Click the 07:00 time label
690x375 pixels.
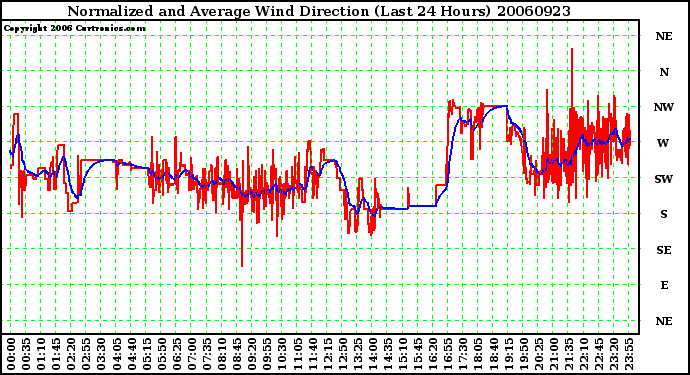[x=191, y=354]
